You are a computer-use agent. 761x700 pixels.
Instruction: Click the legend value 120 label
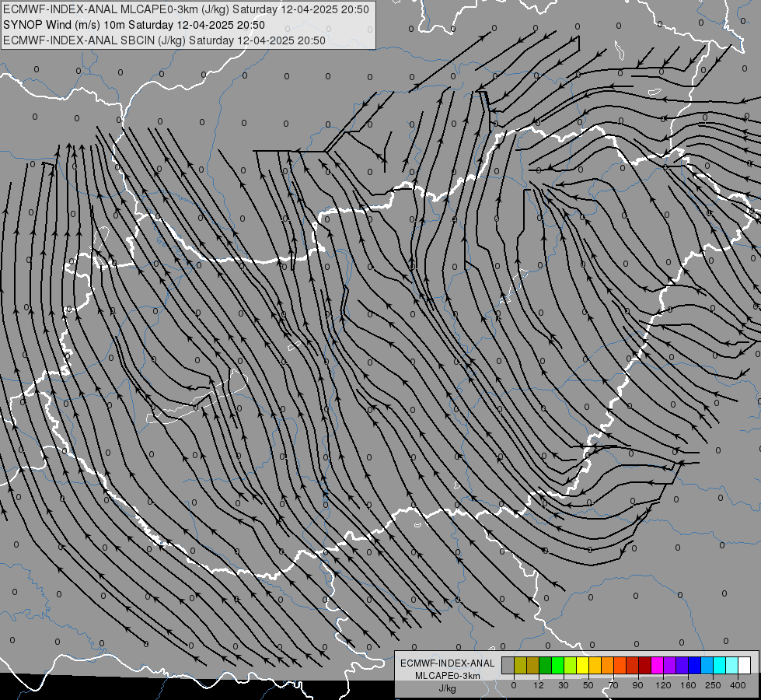click(663, 685)
